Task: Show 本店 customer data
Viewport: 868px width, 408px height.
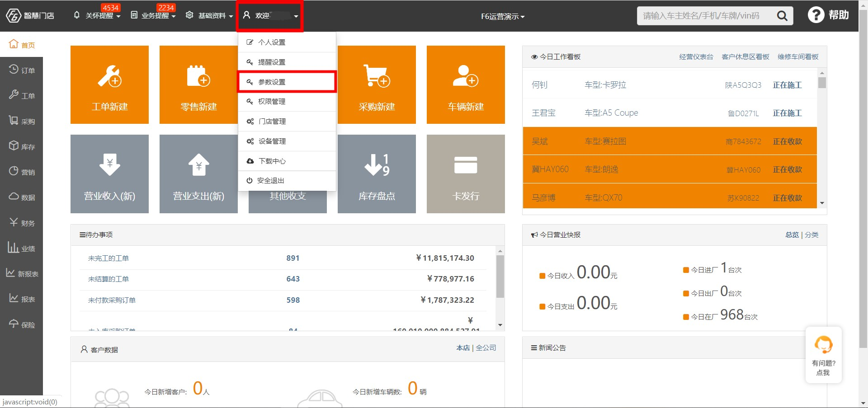Action: (463, 347)
